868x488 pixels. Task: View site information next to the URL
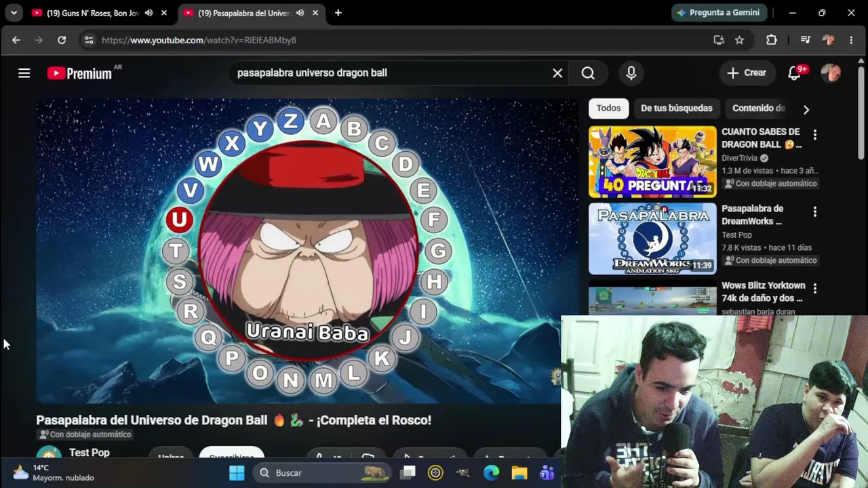(x=89, y=40)
